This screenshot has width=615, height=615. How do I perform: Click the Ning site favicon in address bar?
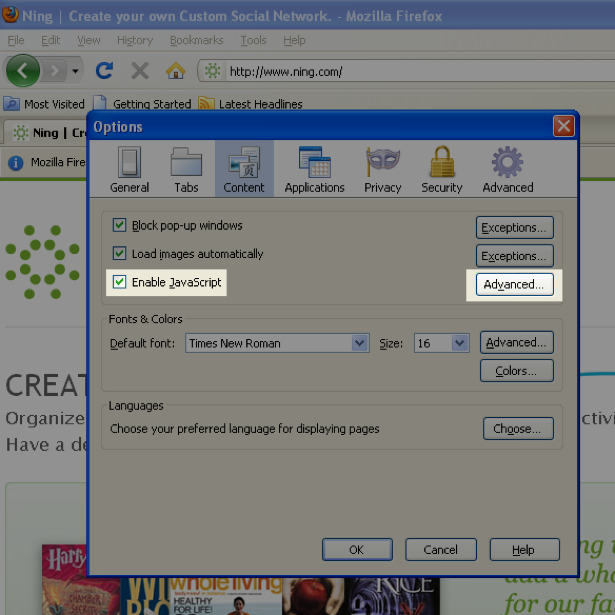[x=212, y=71]
